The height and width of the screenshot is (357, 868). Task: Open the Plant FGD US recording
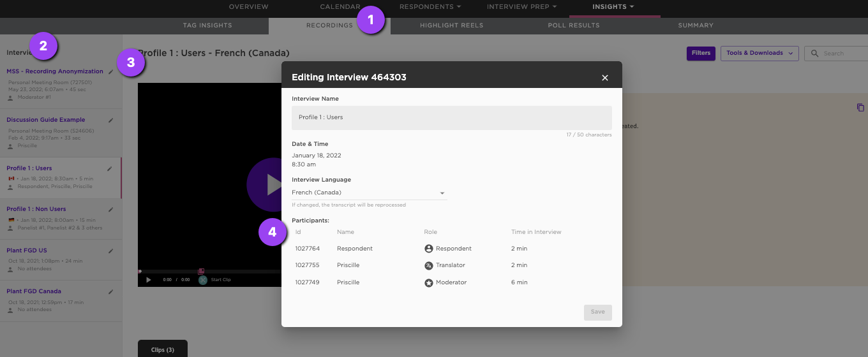(27, 251)
